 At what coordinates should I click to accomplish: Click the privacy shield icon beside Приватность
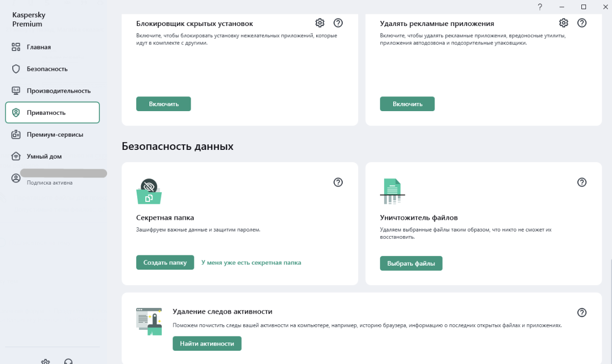tap(16, 113)
